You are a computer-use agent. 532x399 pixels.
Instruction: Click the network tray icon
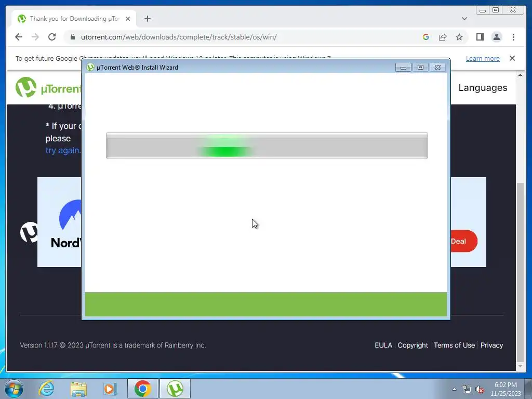[467, 390]
